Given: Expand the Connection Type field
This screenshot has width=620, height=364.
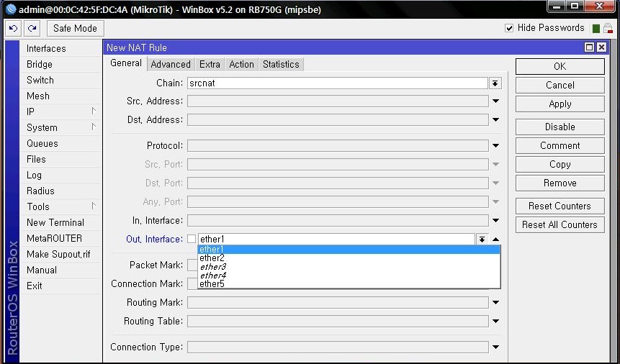Looking at the screenshot, I should coord(496,347).
